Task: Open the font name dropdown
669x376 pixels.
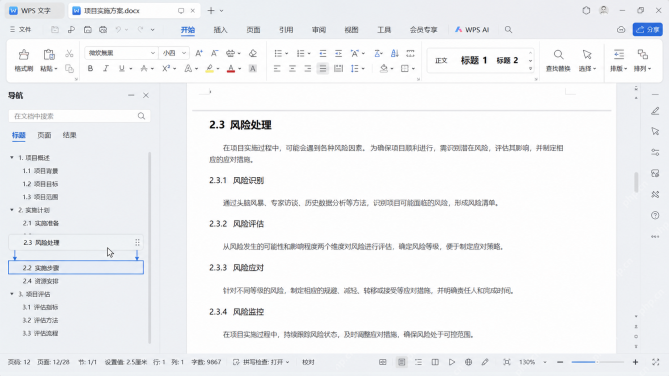Action: click(x=153, y=53)
